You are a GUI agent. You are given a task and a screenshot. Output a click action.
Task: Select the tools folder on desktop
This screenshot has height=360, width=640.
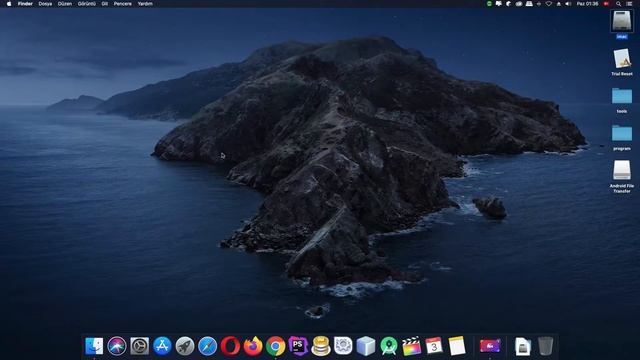click(622, 96)
